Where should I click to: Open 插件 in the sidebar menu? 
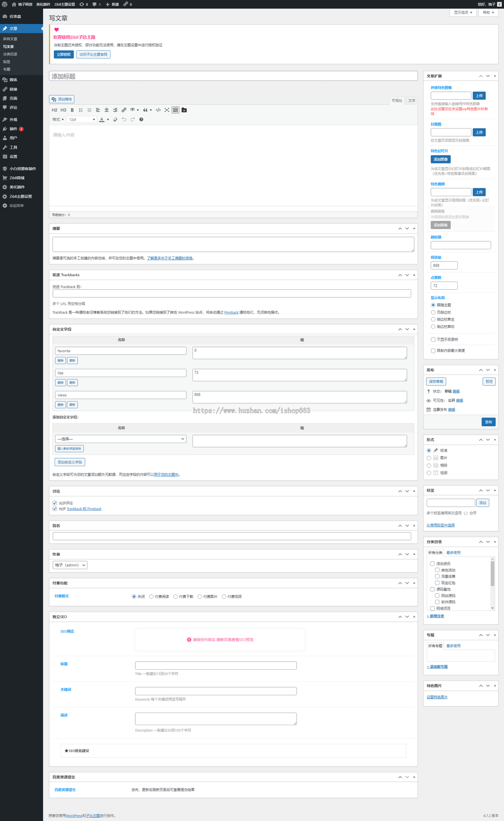click(21, 129)
